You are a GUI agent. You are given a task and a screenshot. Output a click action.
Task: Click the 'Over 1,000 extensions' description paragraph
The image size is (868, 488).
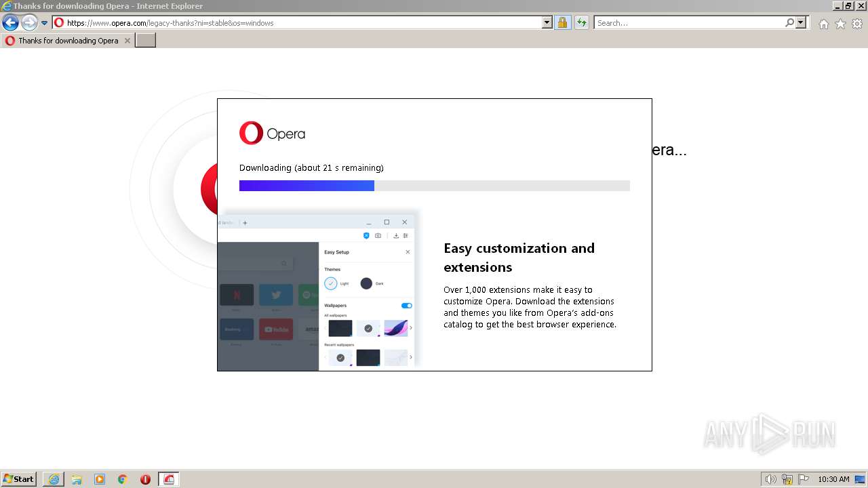pyautogui.click(x=530, y=307)
